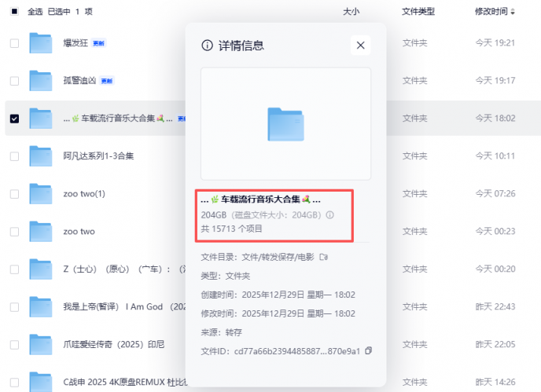The image size is (541, 392).
Task: Close the 详情信息 details panel
Action: tap(360, 46)
